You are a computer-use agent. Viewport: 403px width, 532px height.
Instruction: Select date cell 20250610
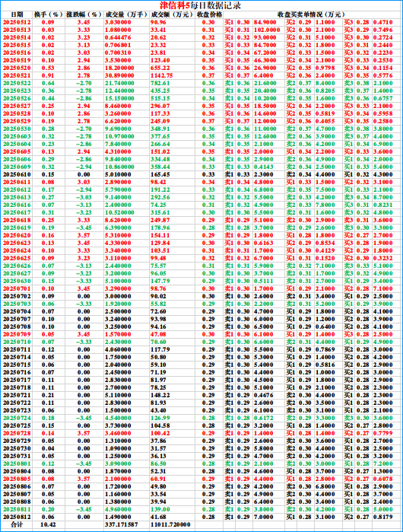pyautogui.click(x=17, y=174)
